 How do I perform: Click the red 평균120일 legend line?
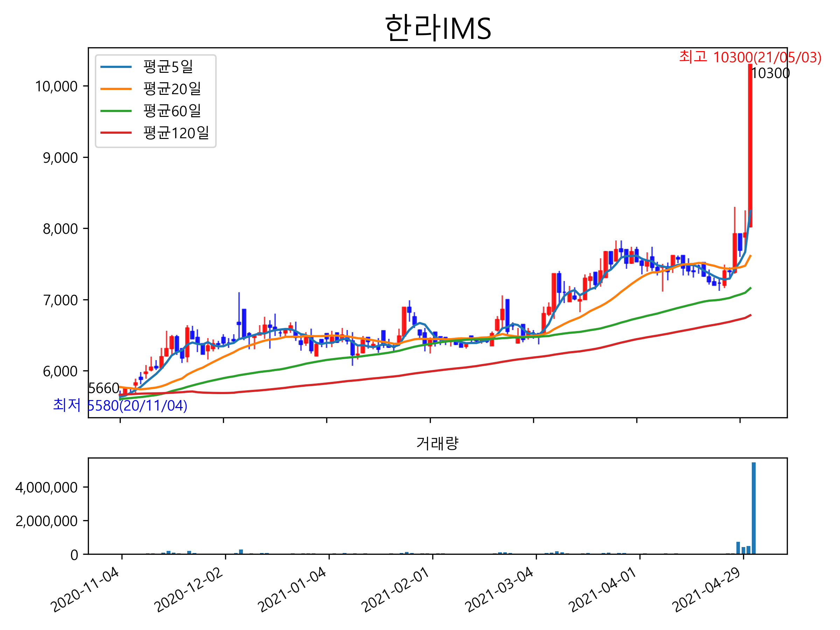click(116, 133)
